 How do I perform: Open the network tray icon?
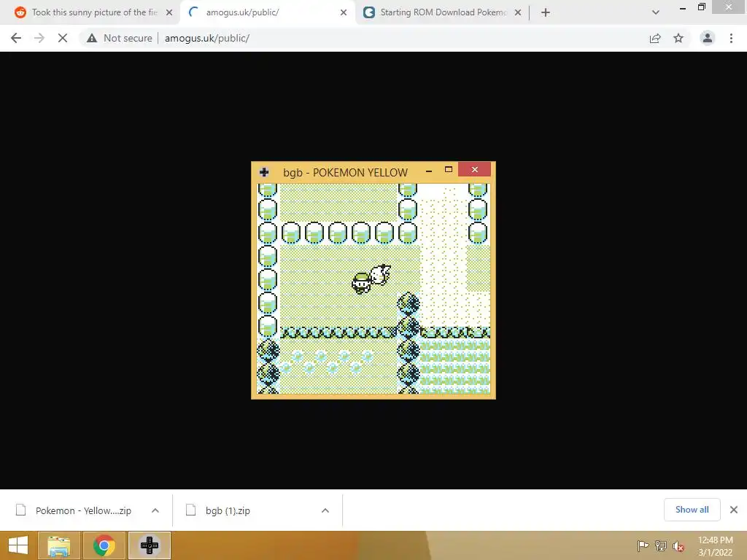click(x=661, y=545)
